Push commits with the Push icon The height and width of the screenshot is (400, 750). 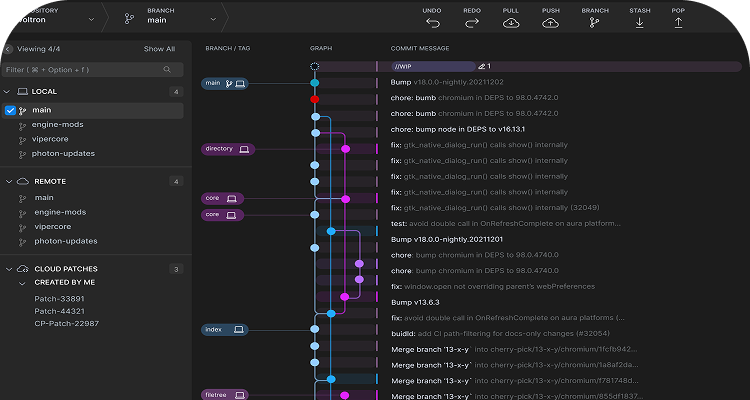click(x=551, y=22)
